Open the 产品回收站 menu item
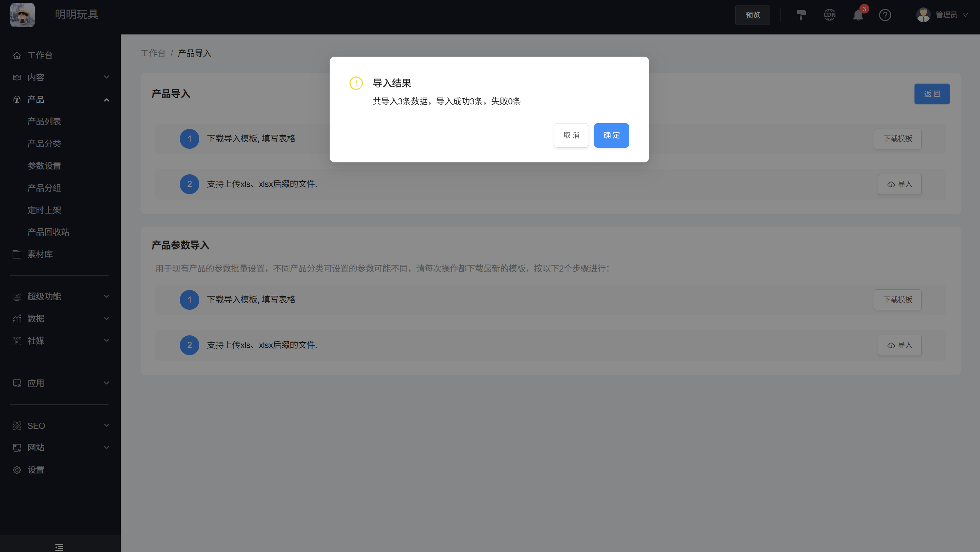Viewport: 980px width, 552px height. 48,232
